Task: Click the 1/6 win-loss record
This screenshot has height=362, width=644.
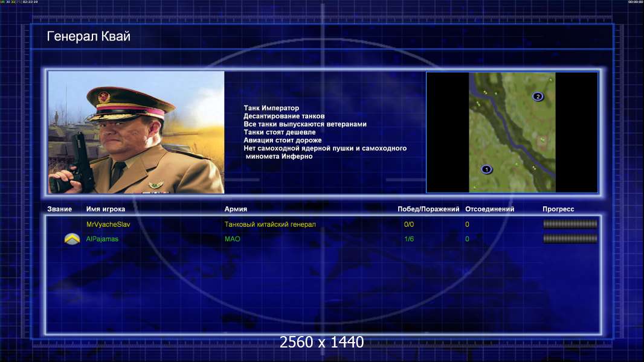Action: (409, 239)
